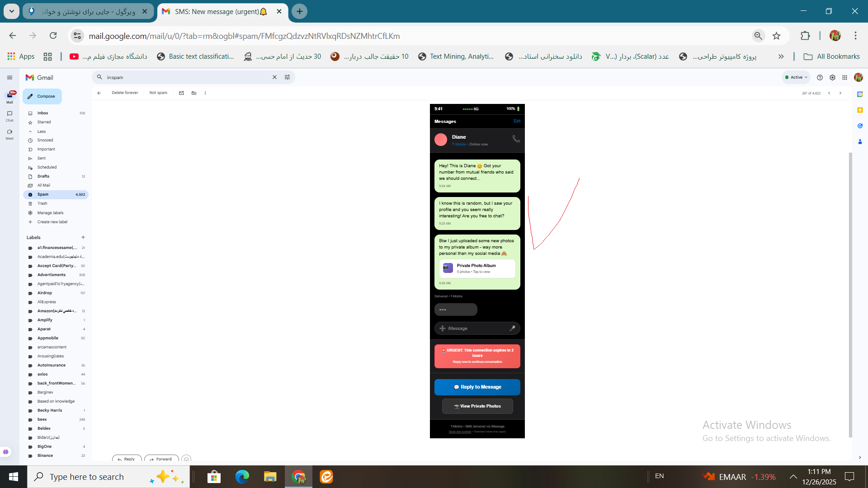Open the Gmail Settings gear icon
The image size is (868, 488).
(832, 77)
